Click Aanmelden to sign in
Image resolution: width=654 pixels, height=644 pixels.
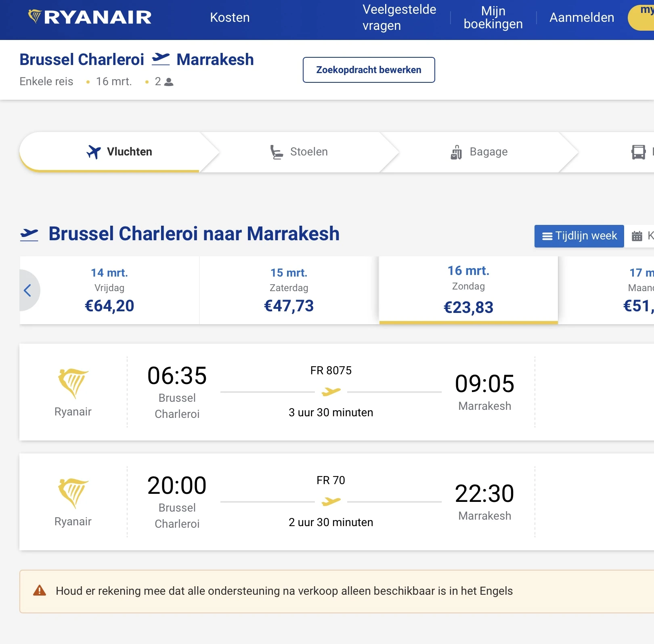(x=581, y=17)
